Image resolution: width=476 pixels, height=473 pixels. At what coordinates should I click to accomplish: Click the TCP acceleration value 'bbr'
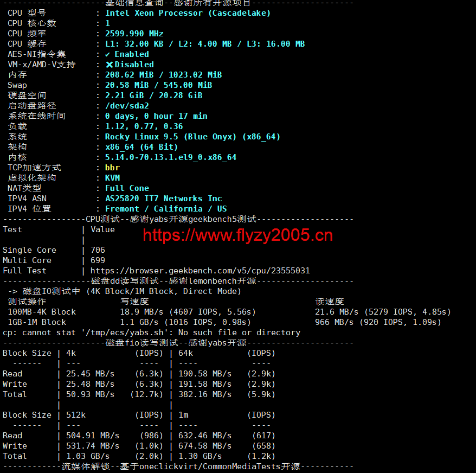(x=112, y=168)
